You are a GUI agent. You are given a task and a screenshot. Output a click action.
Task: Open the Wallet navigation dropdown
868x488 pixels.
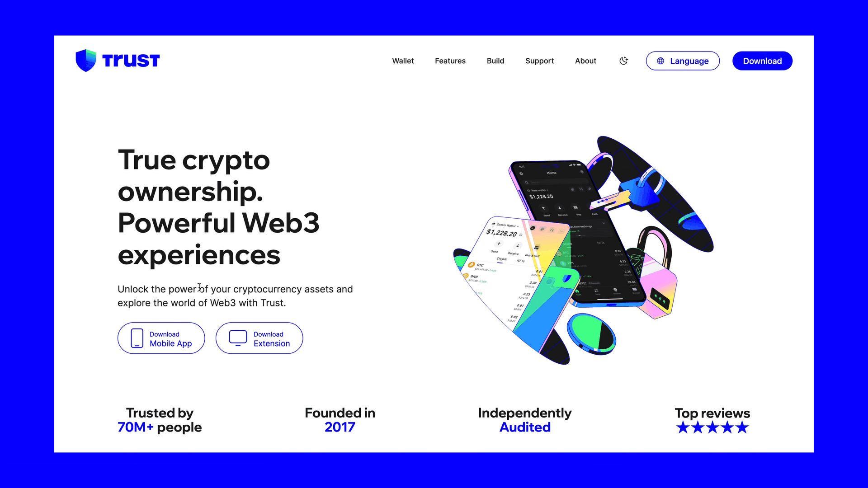point(403,61)
